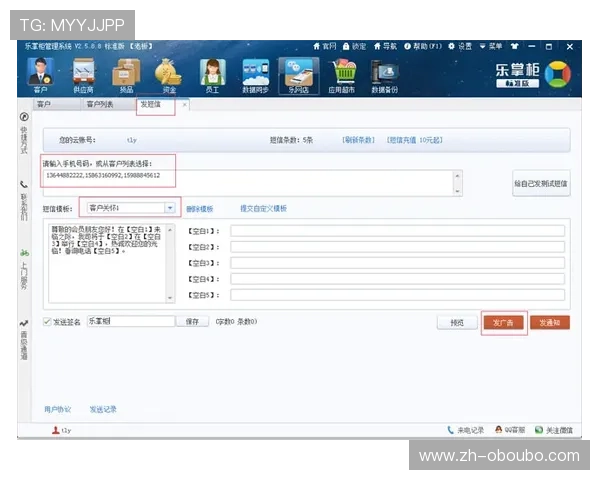This screenshot has width=600, height=480.
Task: Open 联系我们 phone sidebar item
Action: [24, 200]
